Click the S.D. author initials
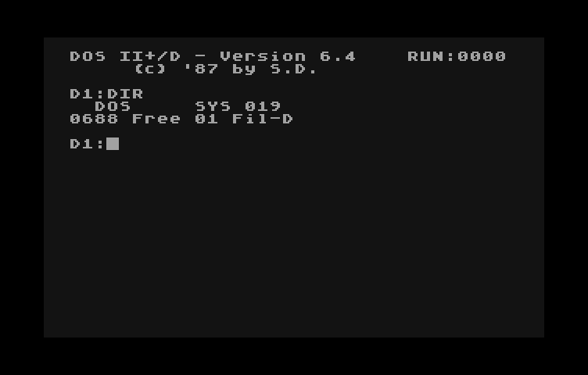Screen dimensions: 588x375 [294, 69]
